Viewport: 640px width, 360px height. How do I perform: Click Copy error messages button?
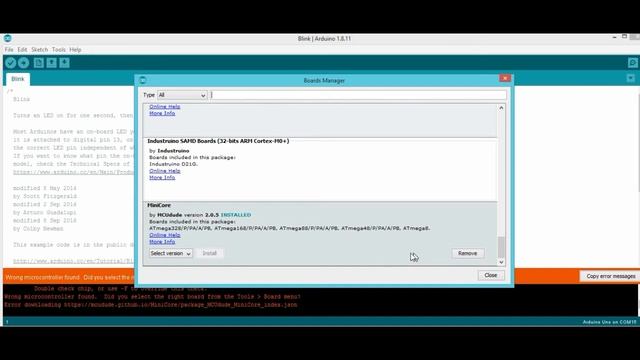click(611, 276)
